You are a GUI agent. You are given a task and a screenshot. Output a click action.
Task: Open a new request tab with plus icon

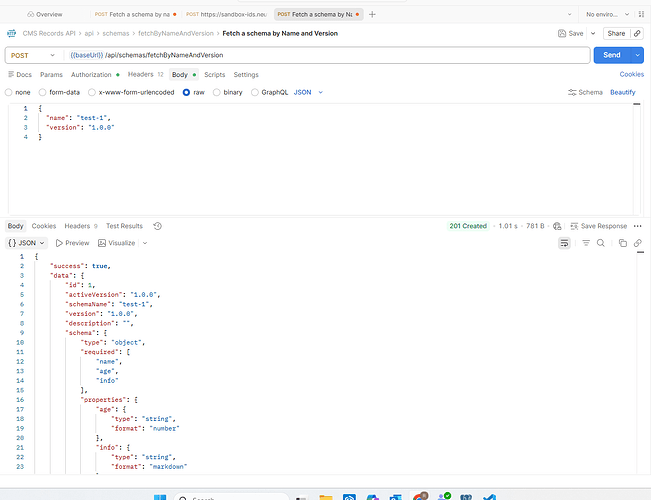pyautogui.click(x=372, y=15)
